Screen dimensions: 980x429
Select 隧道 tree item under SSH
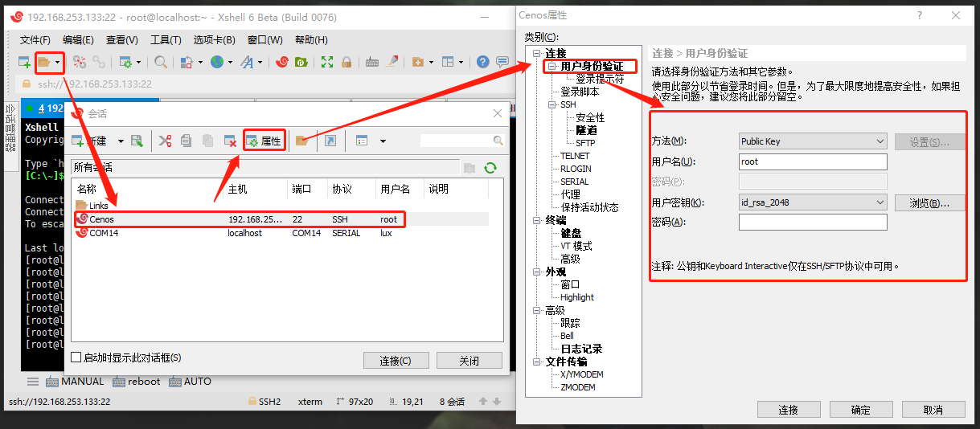[586, 130]
